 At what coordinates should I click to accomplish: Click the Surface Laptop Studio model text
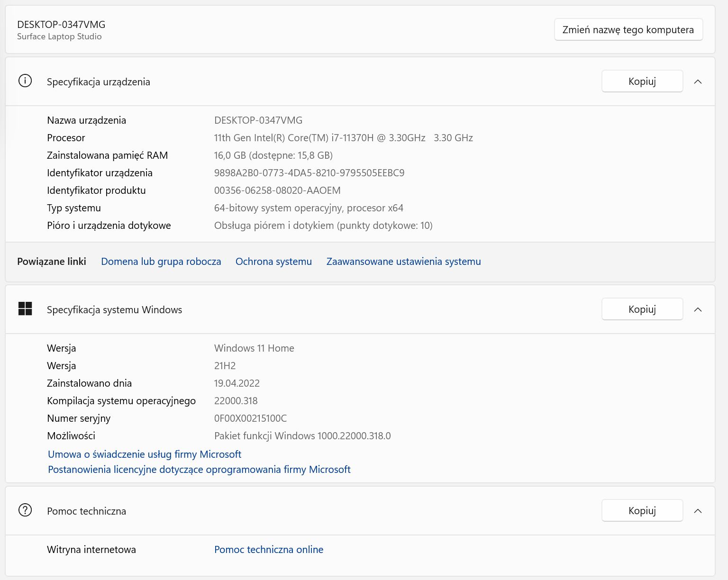click(59, 36)
